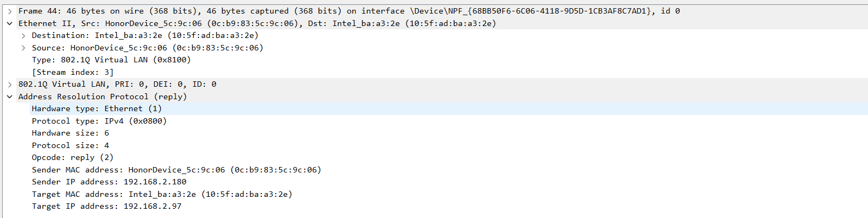
Task: Select the Sender MAC address row
Action: (176, 170)
